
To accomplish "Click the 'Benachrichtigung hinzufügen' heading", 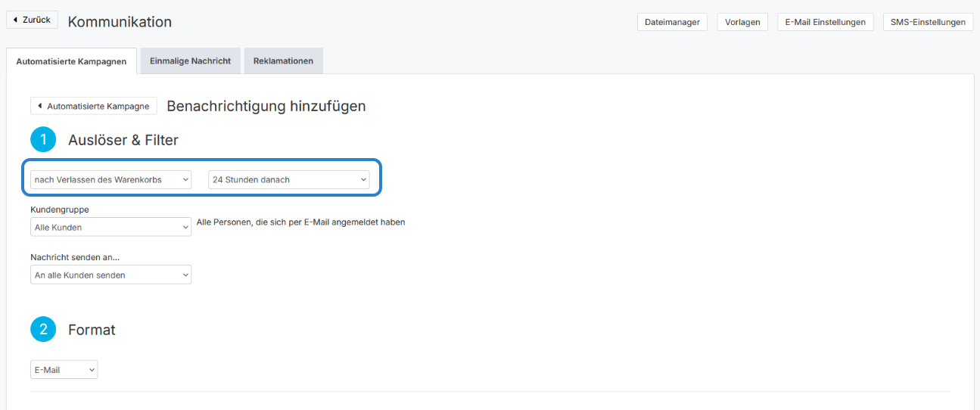I will 266,106.
